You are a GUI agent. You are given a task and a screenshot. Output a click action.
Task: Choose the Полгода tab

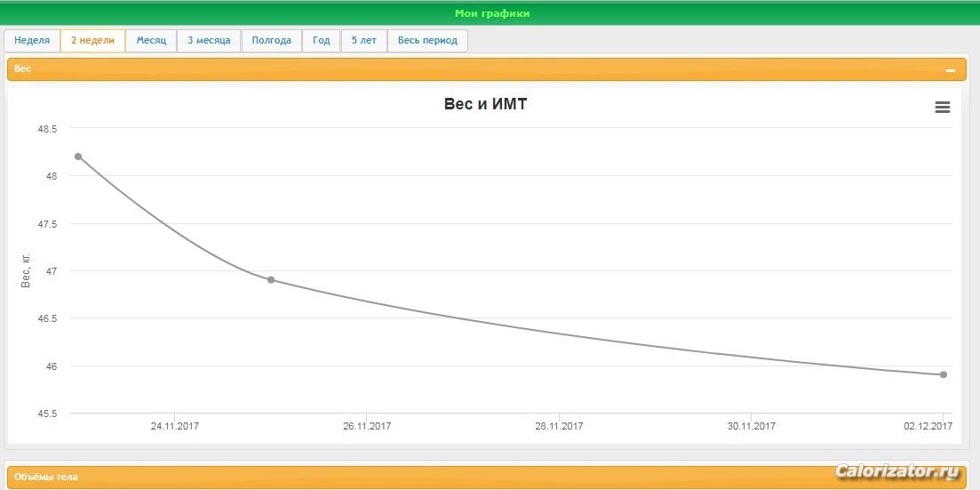(x=271, y=41)
